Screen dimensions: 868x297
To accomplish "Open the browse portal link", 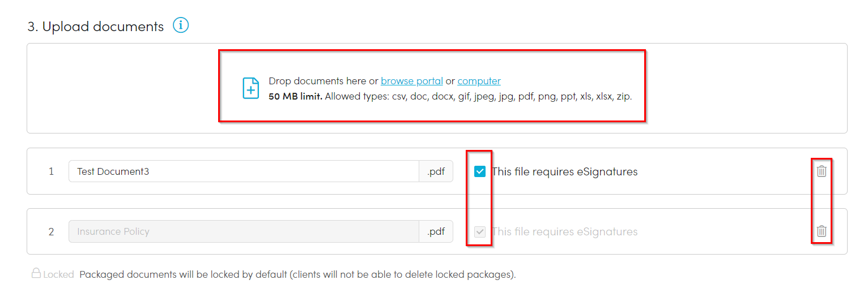I will [x=411, y=81].
